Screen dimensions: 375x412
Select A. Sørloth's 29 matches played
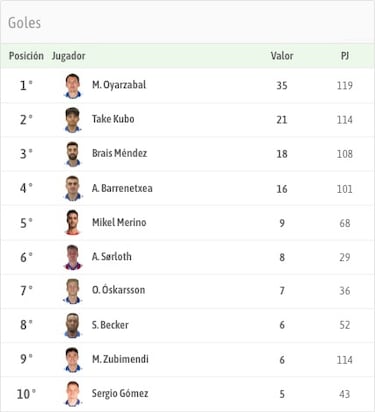click(x=345, y=257)
